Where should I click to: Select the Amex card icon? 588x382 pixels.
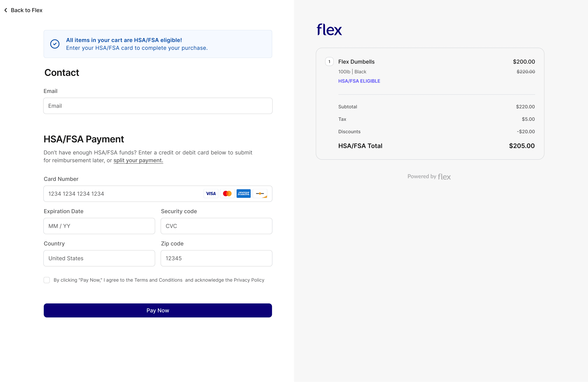point(244,193)
